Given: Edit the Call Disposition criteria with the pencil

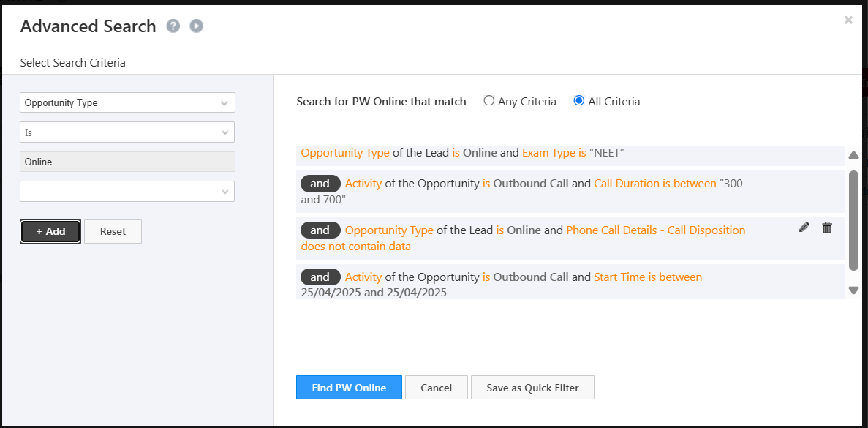Looking at the screenshot, I should 804,228.
